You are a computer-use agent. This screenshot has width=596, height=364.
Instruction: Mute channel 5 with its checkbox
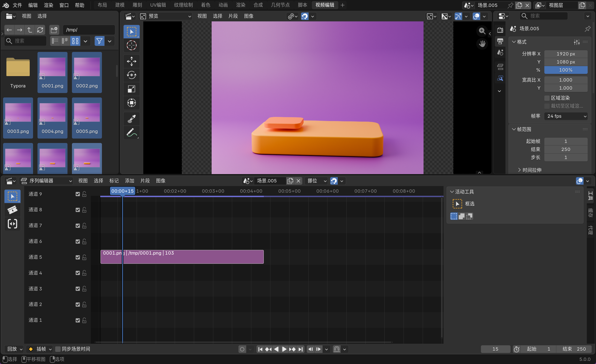(x=78, y=257)
